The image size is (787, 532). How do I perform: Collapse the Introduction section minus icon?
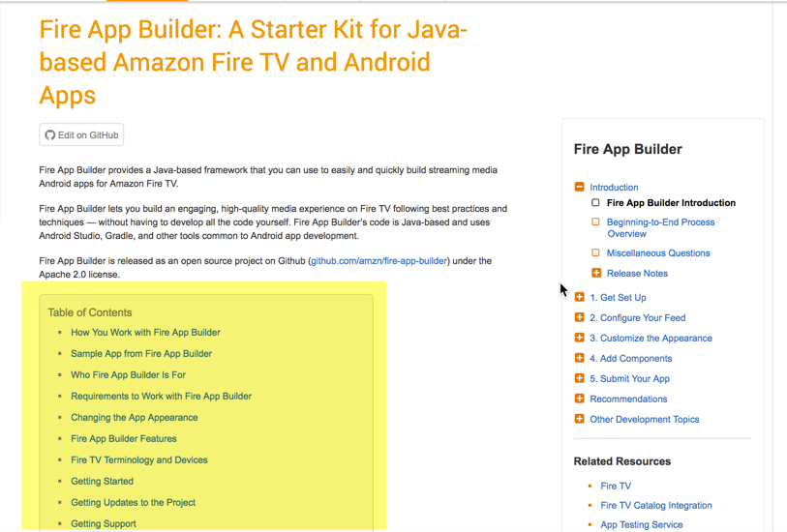point(579,187)
